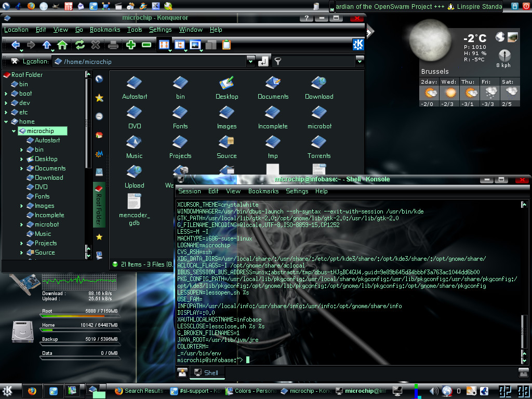The image size is (532, 399).
Task: Collapse the home folder in tree
Action: tap(6, 122)
